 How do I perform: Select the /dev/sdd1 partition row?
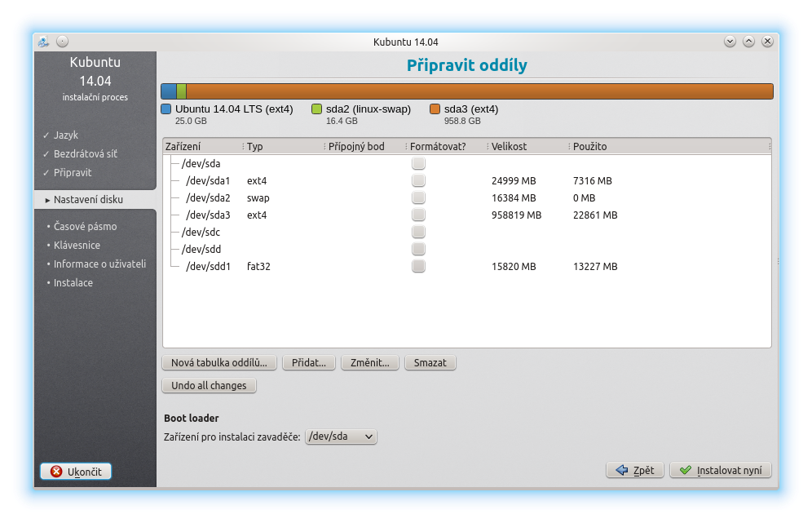466,266
